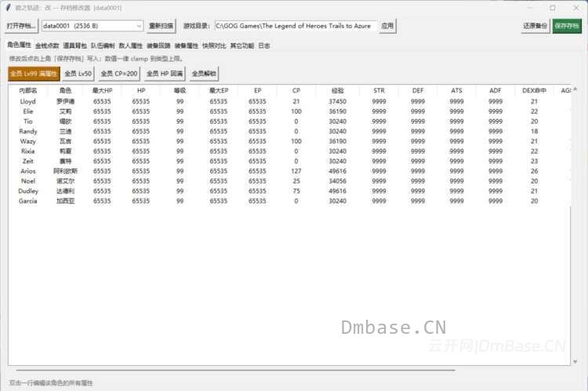Click the 应用 apply button
The height and width of the screenshot is (391, 588).
coord(387,26)
